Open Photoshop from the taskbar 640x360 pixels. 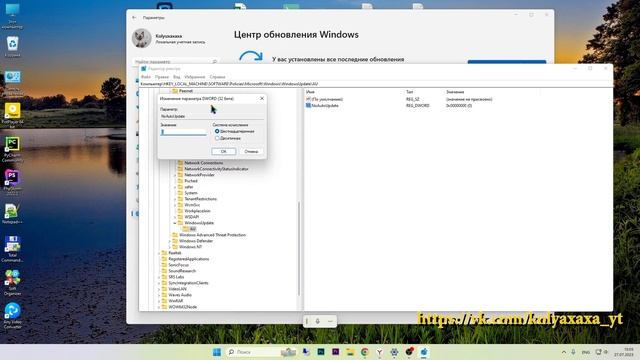pyautogui.click(x=321, y=352)
